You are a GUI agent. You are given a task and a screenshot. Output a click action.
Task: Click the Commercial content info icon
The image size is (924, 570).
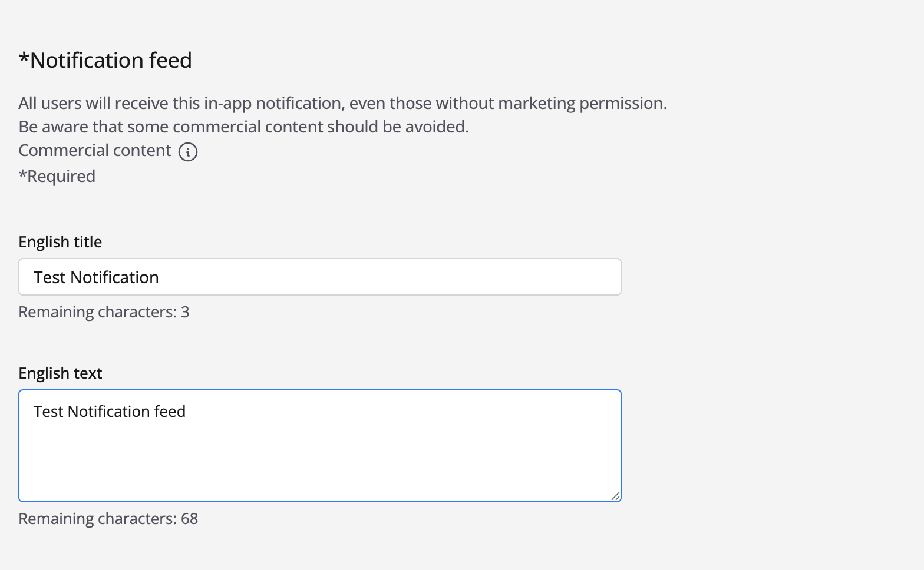pyautogui.click(x=188, y=152)
